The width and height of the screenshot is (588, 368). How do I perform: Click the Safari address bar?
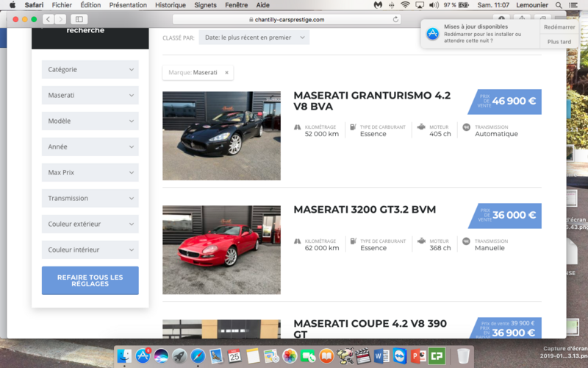pyautogui.click(x=287, y=20)
